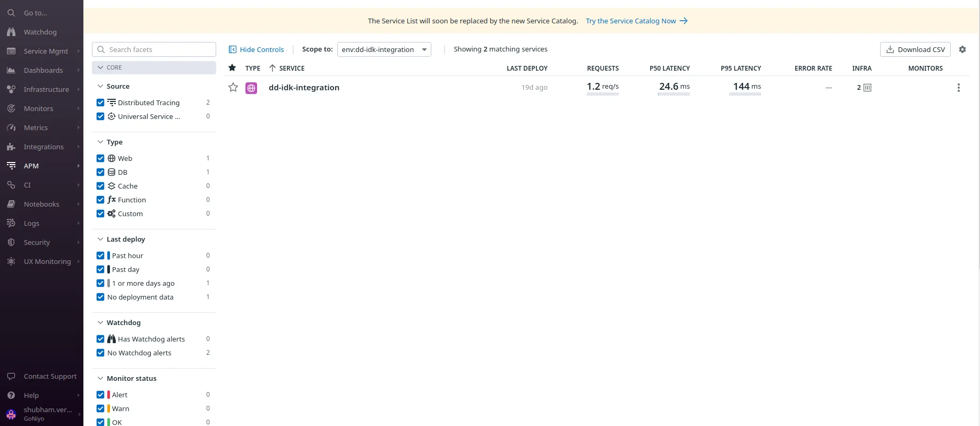Open the Logs menu item
The width and height of the screenshot is (980, 426).
31,223
